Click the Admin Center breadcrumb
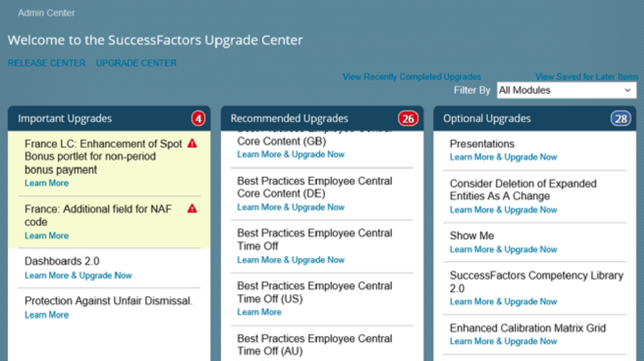The height and width of the screenshot is (361, 644). (x=46, y=13)
